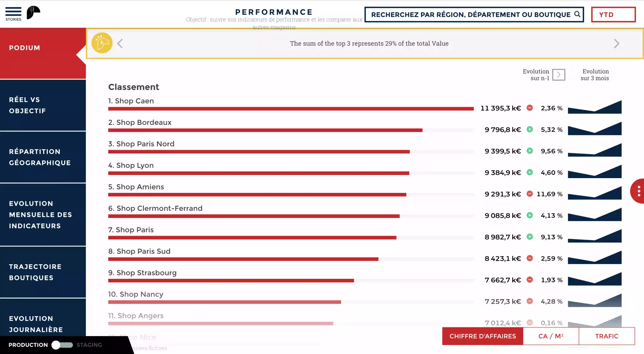This screenshot has height=354, width=644.
Task: Click the Shop Paris Nord evolution sparkline
Action: pyautogui.click(x=595, y=150)
